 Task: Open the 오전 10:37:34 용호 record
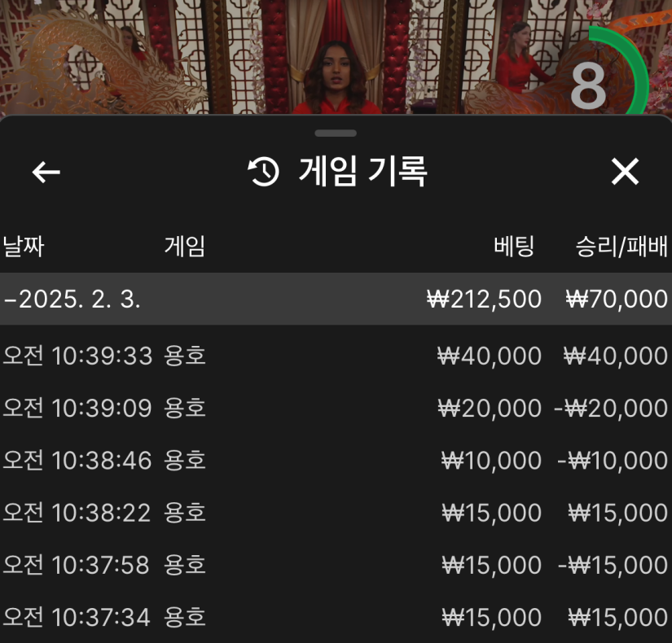pyautogui.click(x=335, y=617)
